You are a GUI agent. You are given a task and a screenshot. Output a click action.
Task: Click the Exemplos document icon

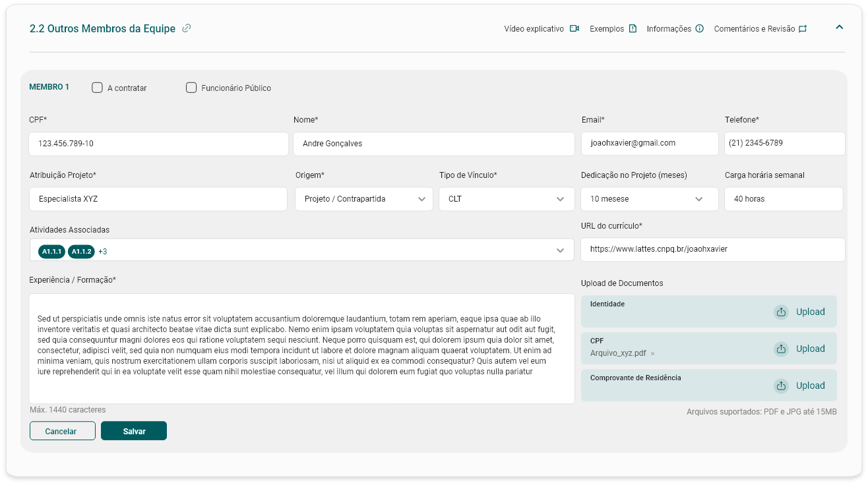(633, 28)
